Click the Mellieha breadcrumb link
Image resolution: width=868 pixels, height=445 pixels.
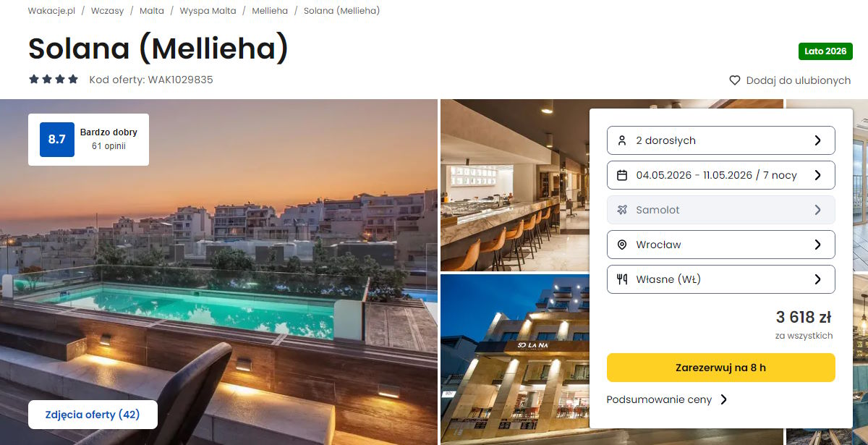tap(270, 11)
